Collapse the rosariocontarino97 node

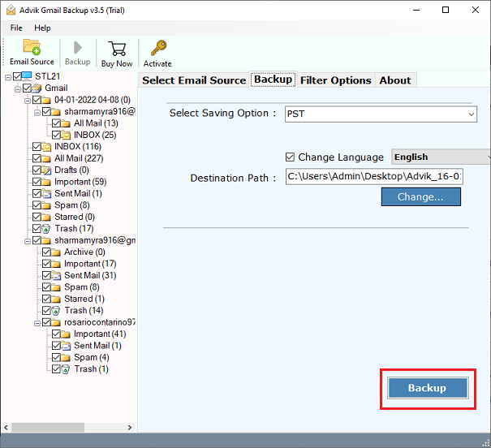click(x=37, y=323)
